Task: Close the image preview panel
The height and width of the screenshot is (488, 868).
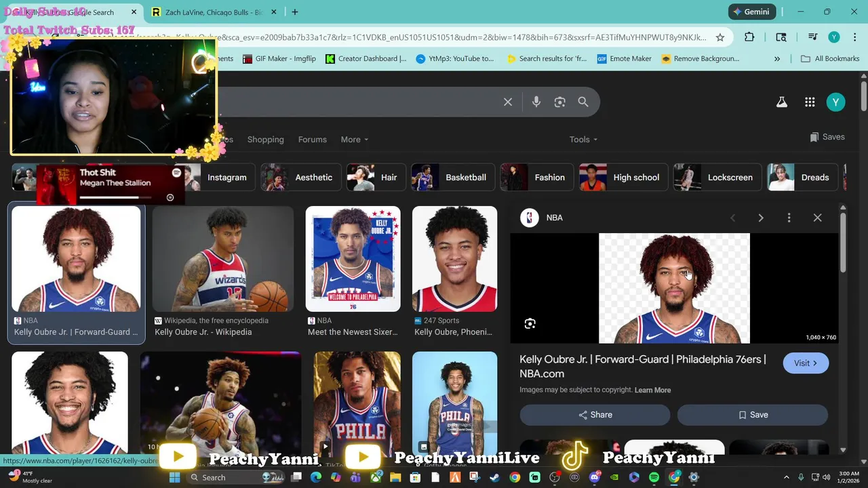Action: point(817,218)
